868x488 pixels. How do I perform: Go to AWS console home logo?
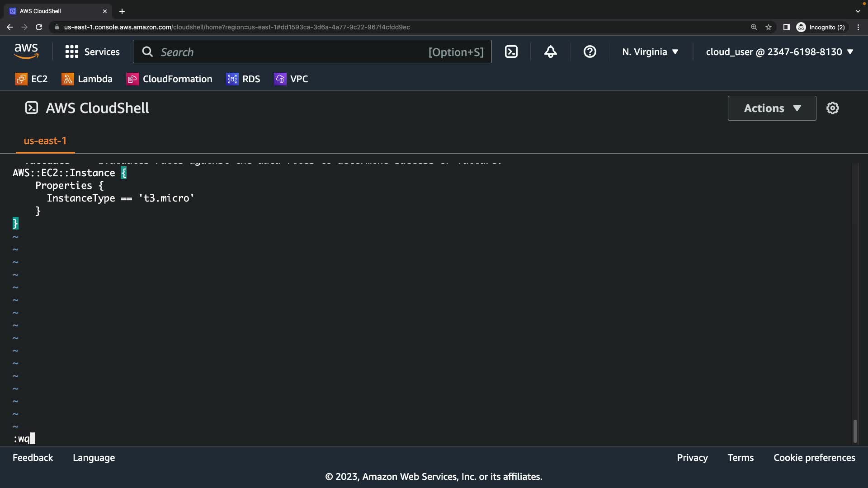click(x=26, y=52)
